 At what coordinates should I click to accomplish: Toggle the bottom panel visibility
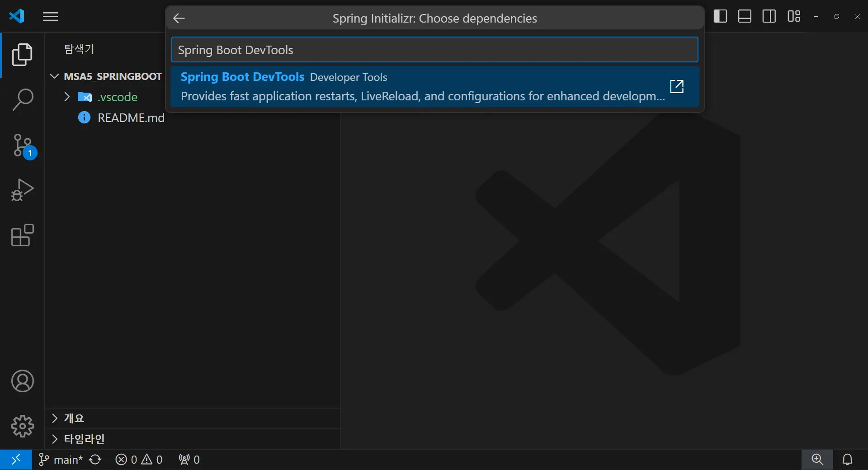[x=745, y=16]
